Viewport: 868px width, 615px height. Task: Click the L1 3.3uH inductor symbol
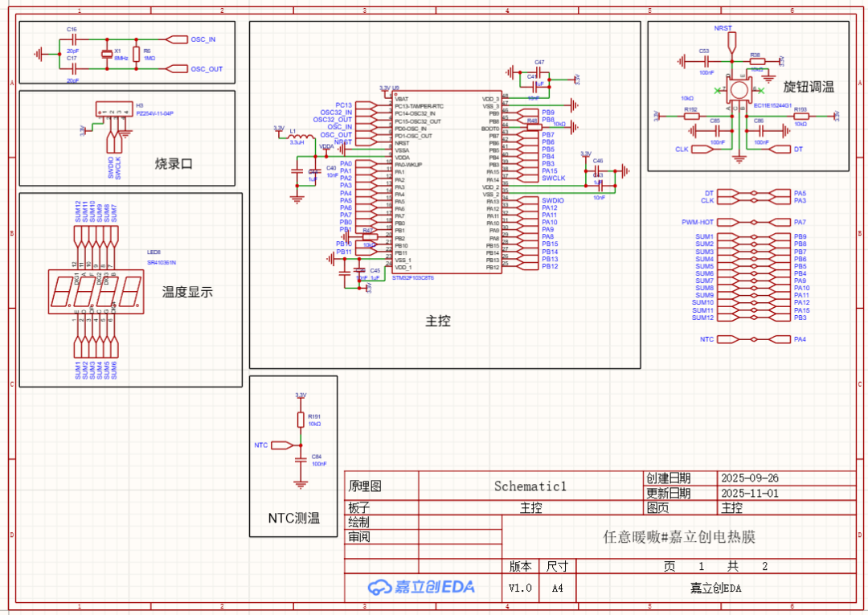point(299,136)
